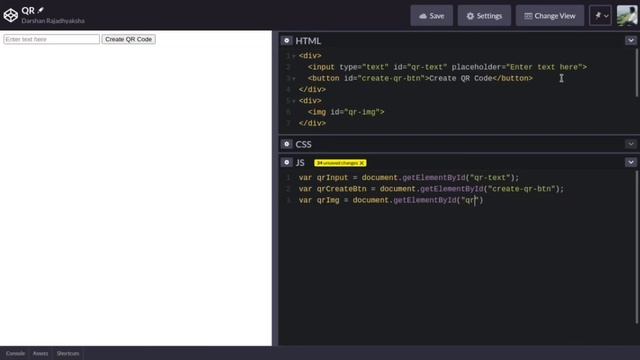The image size is (640, 360).
Task: Click the img id="qr-img" HTML line
Action: [x=346, y=112]
